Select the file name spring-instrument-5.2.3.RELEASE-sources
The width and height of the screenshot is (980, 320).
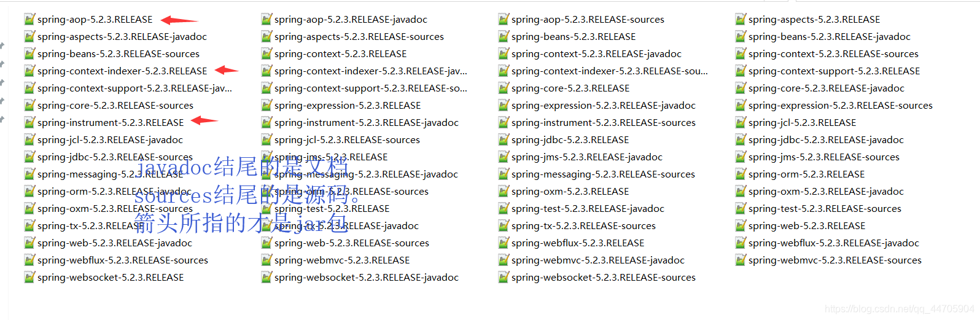pyautogui.click(x=604, y=123)
